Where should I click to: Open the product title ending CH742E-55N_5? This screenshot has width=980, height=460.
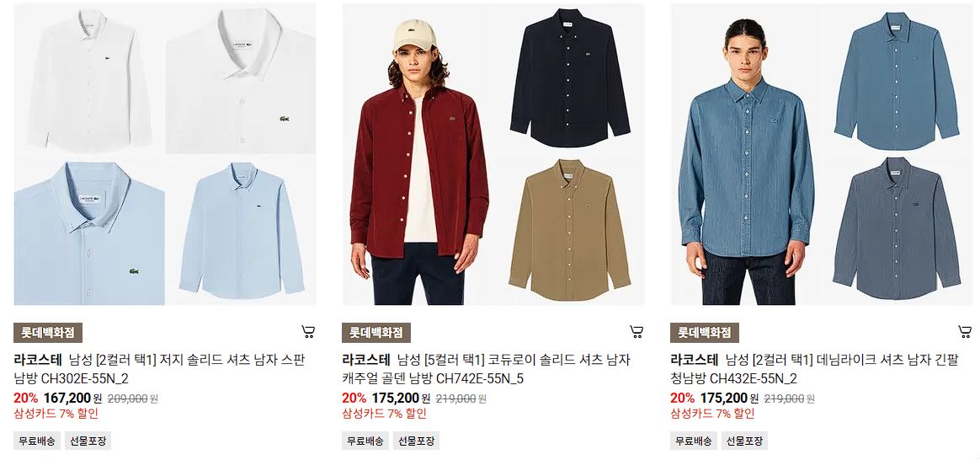[487, 369]
